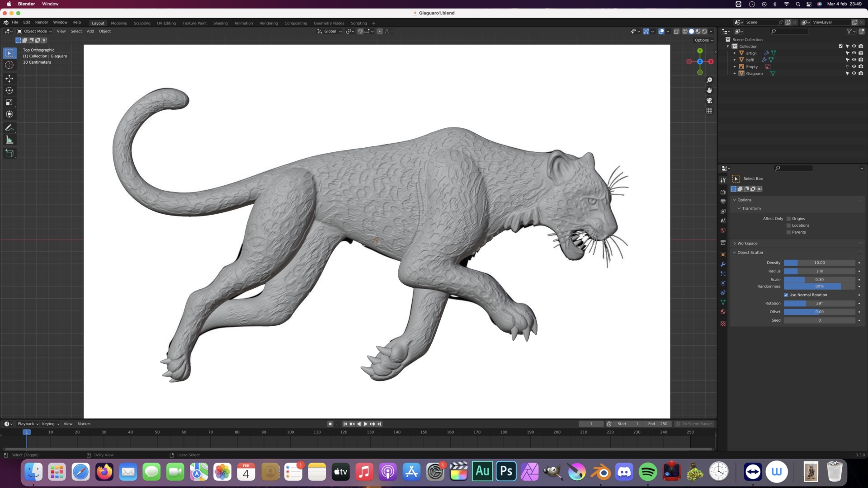868x488 pixels.
Task: Open the UV Editing workspace tab
Action: 166,23
